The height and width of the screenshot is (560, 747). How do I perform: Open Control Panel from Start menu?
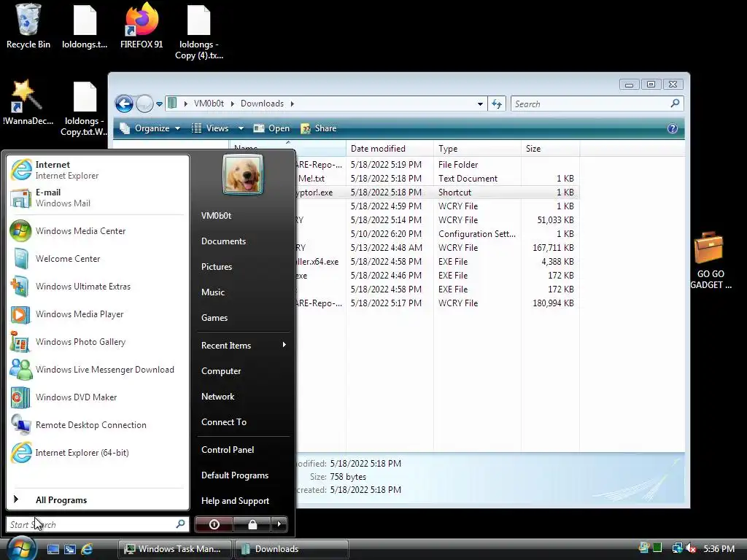244,449
